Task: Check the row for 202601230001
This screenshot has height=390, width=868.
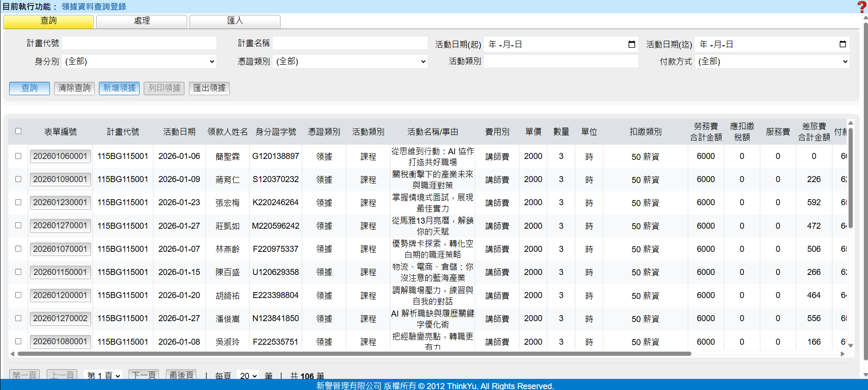Action: point(18,202)
